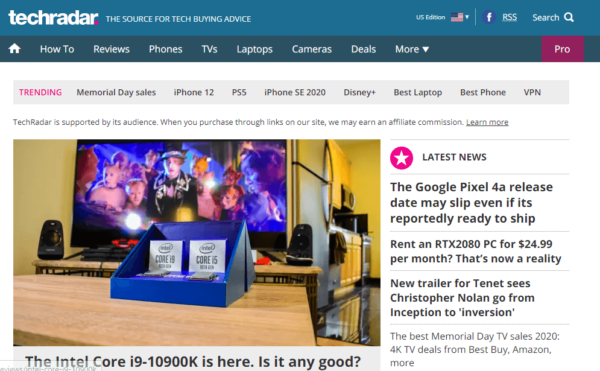Open the Cameras section
This screenshot has height=371, width=600.
coord(312,49)
